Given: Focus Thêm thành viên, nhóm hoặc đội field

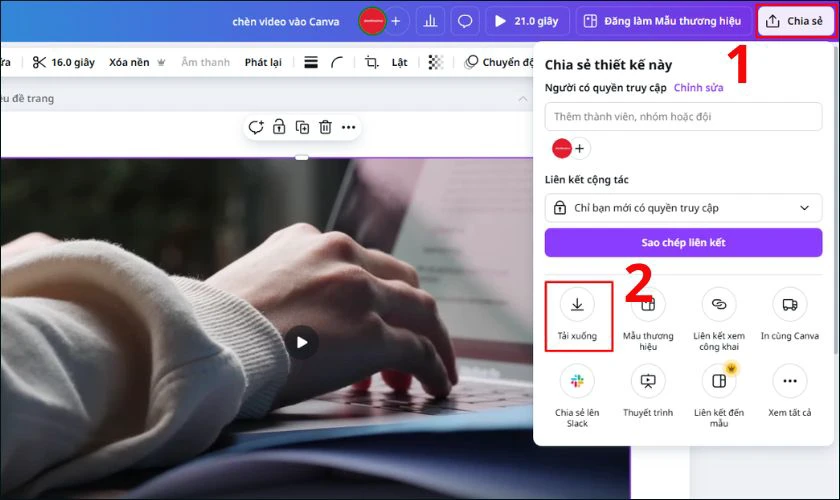Looking at the screenshot, I should coord(683,116).
